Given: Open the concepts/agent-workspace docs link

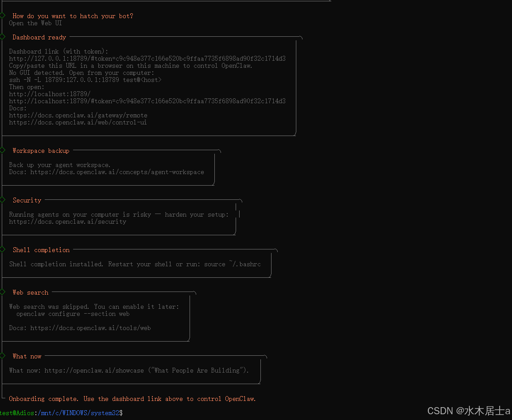Looking at the screenshot, I should (x=117, y=172).
